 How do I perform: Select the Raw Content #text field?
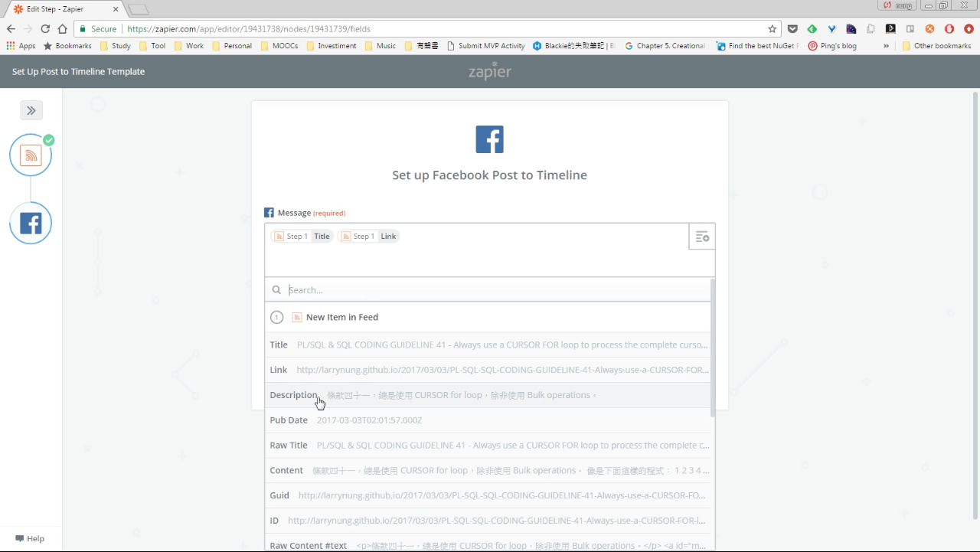[489, 543]
